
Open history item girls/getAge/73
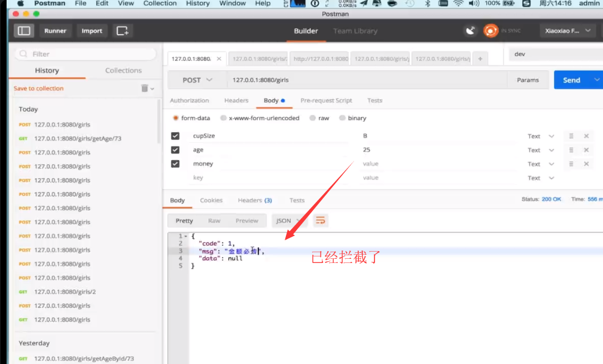coord(78,139)
